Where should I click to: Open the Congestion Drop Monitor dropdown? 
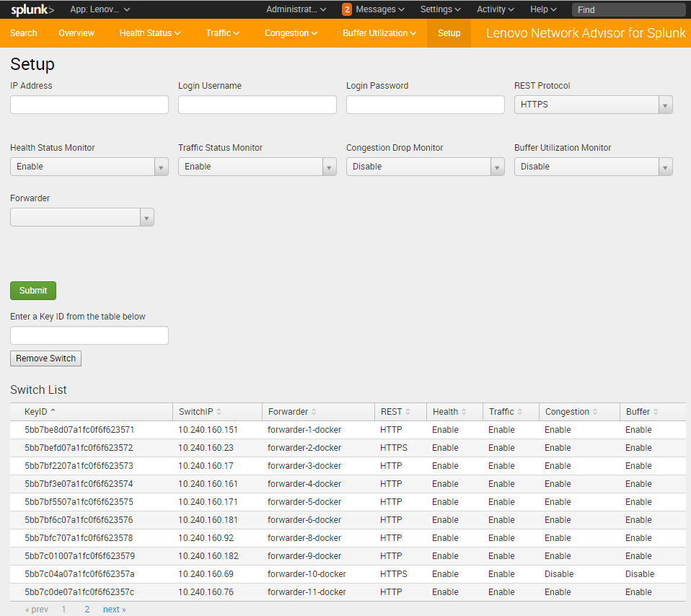click(426, 167)
